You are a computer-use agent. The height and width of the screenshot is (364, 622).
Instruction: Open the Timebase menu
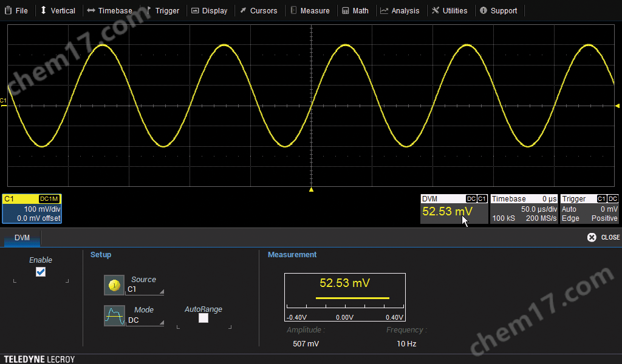109,11
